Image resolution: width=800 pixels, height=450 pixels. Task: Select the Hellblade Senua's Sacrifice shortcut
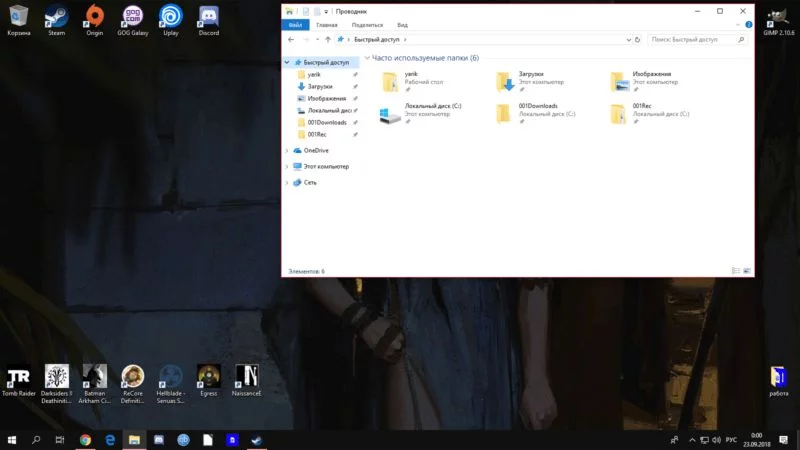pyautogui.click(x=170, y=384)
